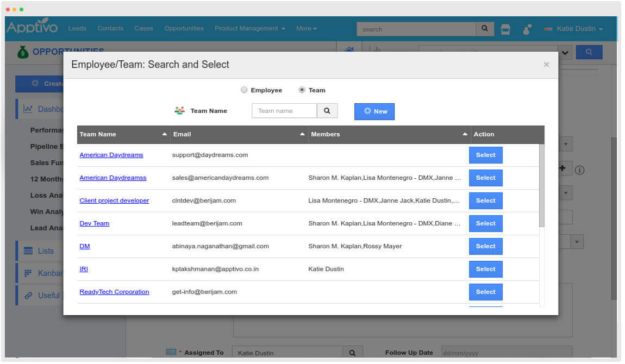Click the dialog's vertical scrollbar
Viewport: 625px width, 364px height.
541,185
